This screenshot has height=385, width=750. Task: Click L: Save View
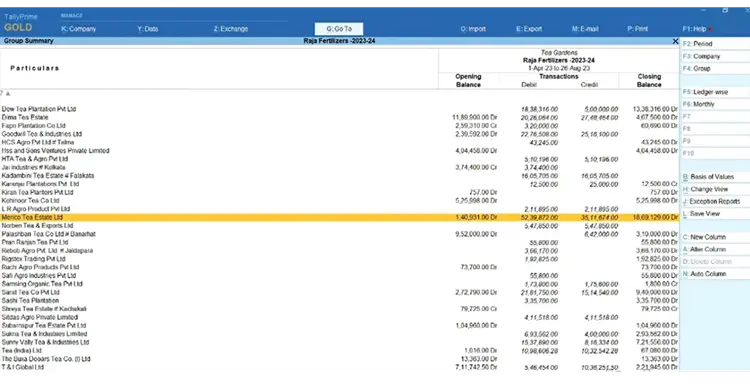(715, 214)
